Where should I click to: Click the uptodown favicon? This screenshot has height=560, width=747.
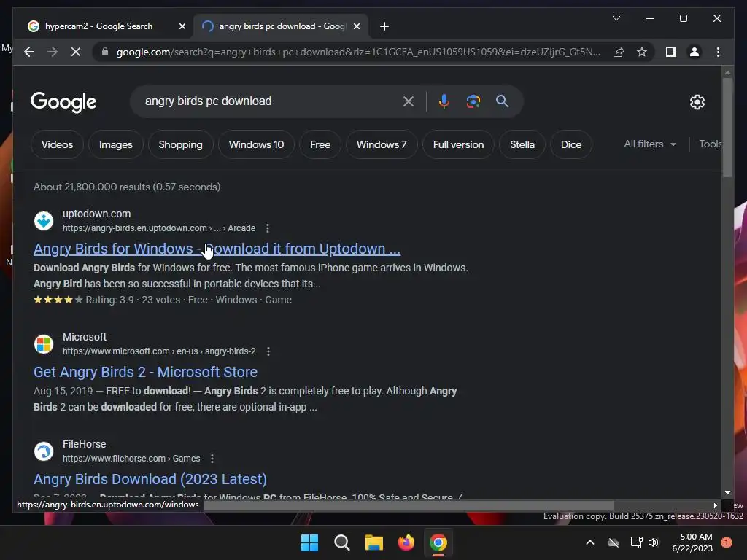coord(44,221)
